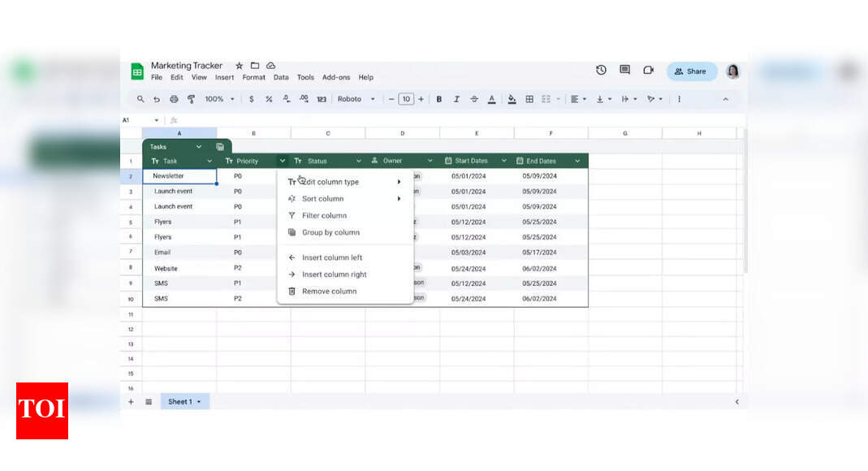This screenshot has height=471, width=868.
Task: Star the Marketing Tracker document
Action: [240, 65]
